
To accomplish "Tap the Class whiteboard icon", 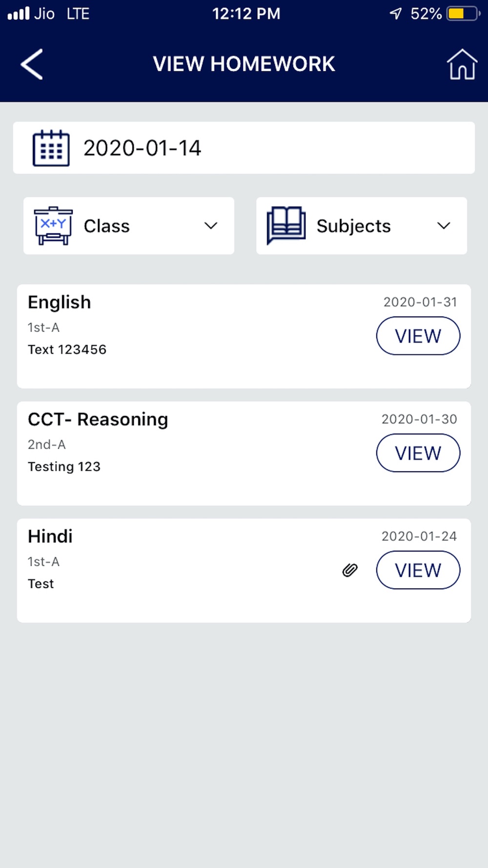I will click(53, 226).
